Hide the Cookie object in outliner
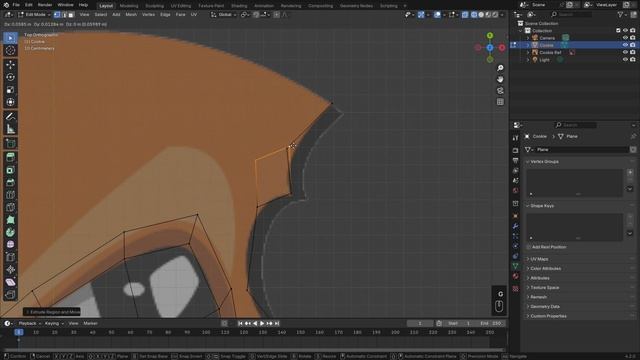This screenshot has width=640, height=360. pos(625,45)
